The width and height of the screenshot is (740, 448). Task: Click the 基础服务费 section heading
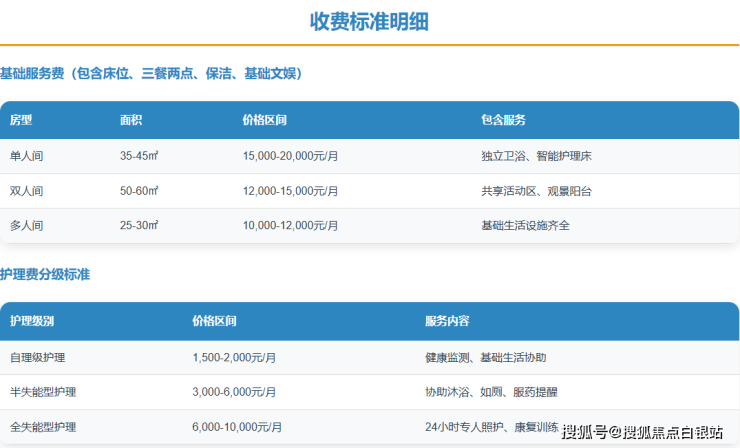coord(151,73)
